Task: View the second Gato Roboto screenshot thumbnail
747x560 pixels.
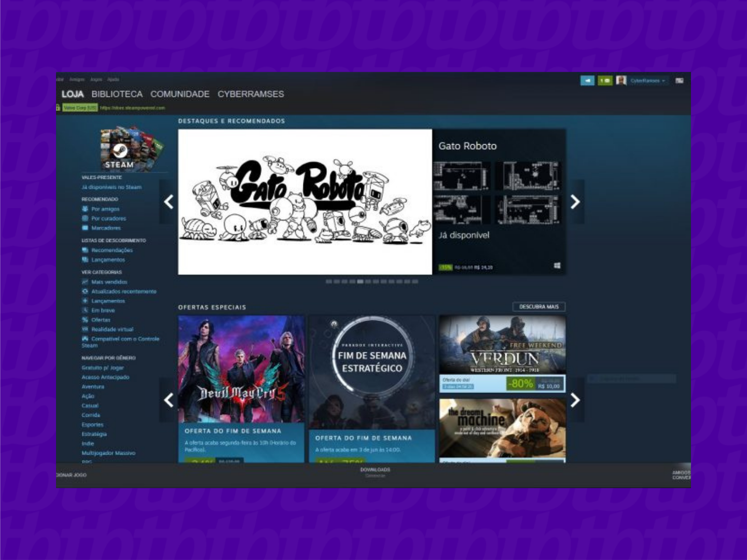Action: (x=528, y=176)
